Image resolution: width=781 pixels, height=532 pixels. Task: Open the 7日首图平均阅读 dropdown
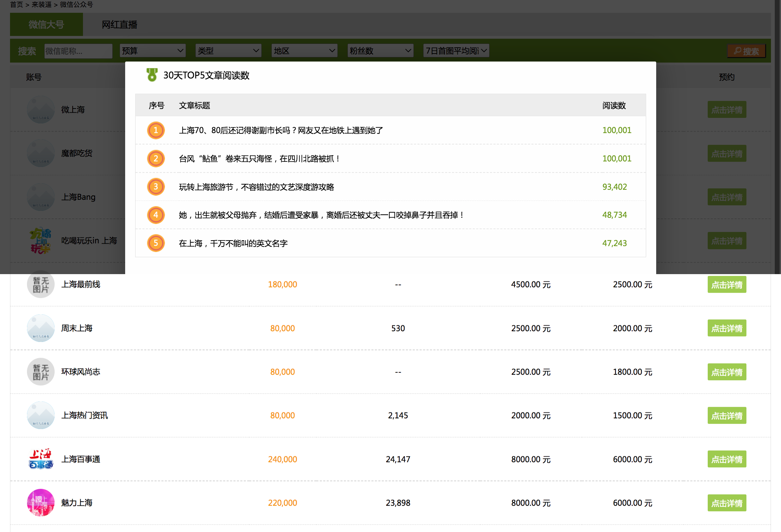456,51
